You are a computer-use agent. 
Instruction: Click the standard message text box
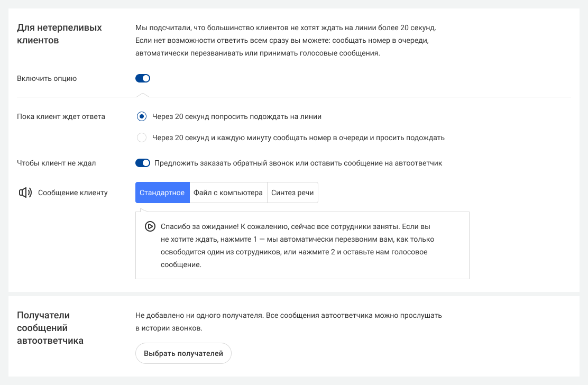point(302,245)
